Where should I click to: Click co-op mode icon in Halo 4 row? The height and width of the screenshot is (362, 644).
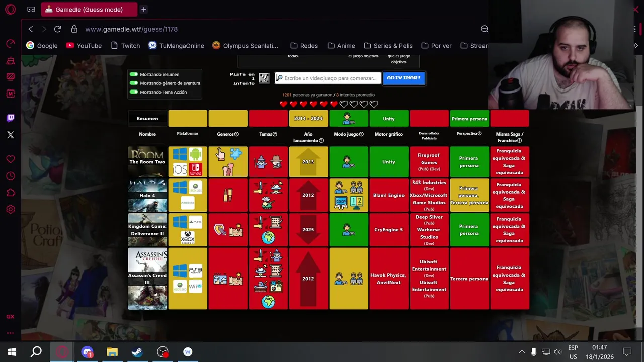pos(341,202)
